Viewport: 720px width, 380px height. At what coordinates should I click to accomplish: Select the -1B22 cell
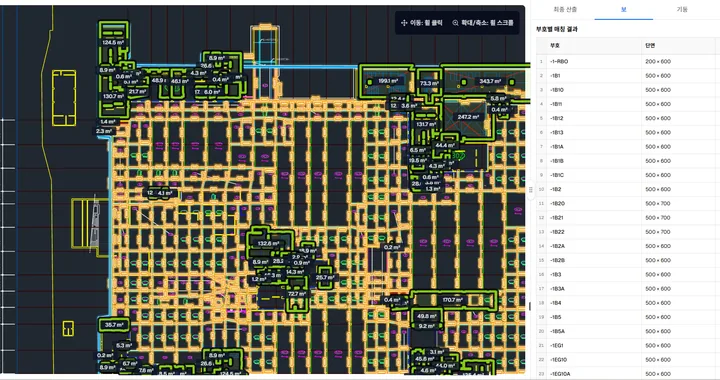(593, 232)
